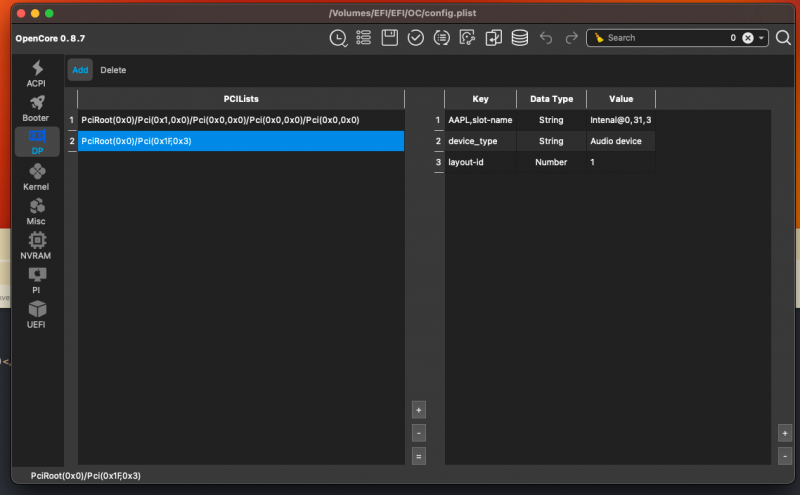
Task: Go to the NVRAM section
Action: tap(36, 246)
